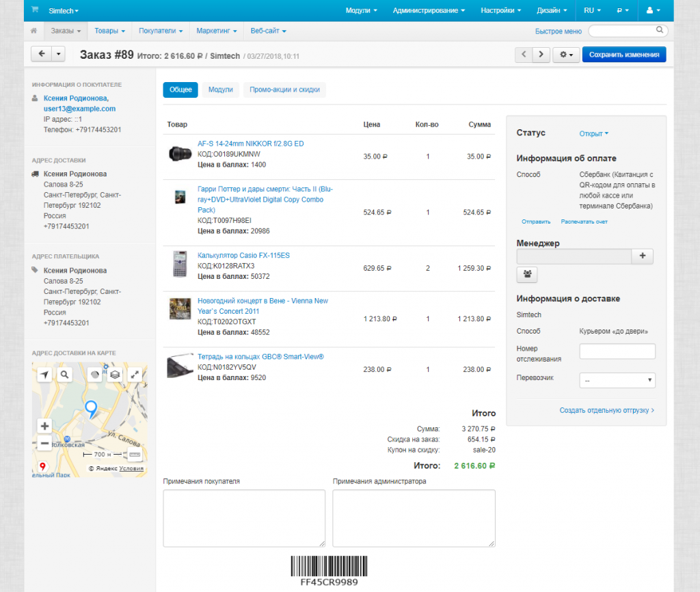This screenshot has width=700, height=592.
Task: Open the Nikkor lens product thumbnail
Action: [180, 154]
